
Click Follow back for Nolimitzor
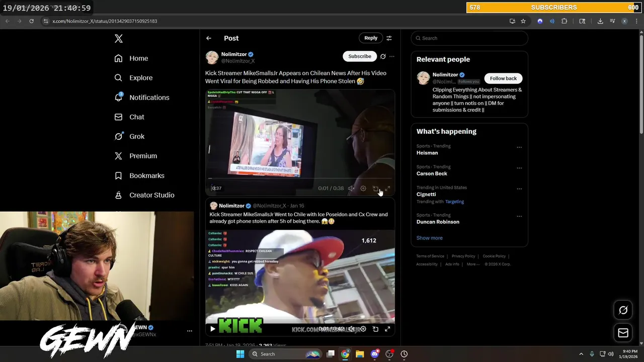tap(503, 78)
